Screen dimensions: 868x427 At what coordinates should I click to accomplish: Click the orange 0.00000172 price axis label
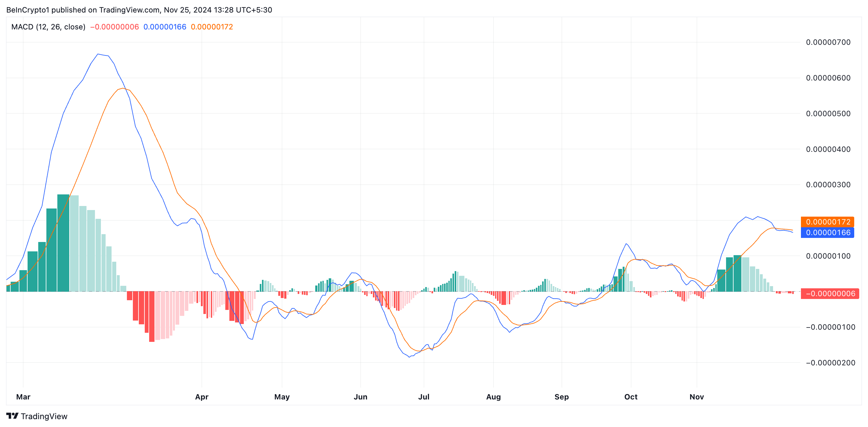click(x=827, y=222)
